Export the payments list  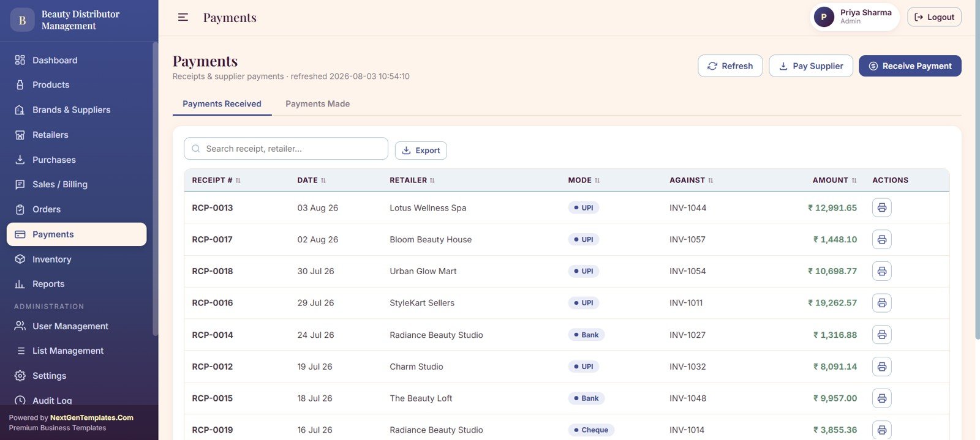click(421, 151)
